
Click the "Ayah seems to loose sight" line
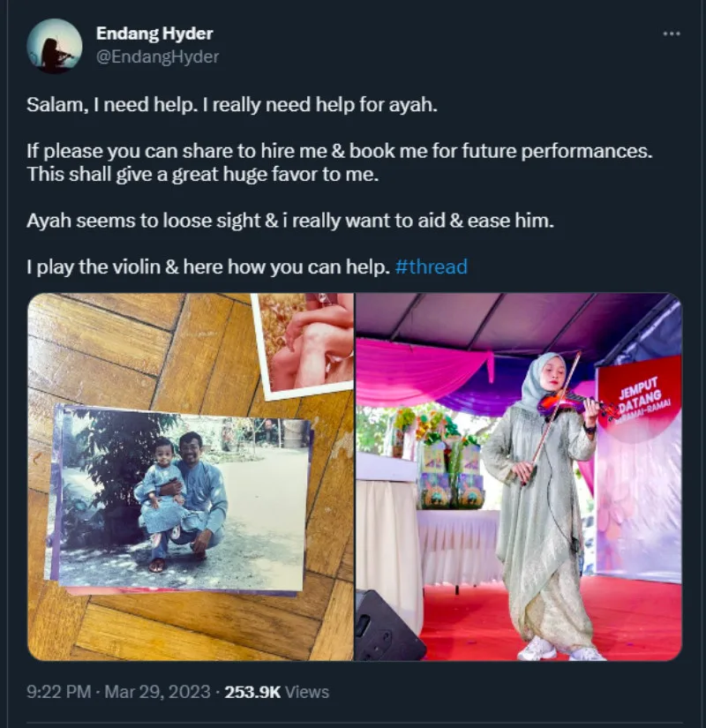(290, 221)
